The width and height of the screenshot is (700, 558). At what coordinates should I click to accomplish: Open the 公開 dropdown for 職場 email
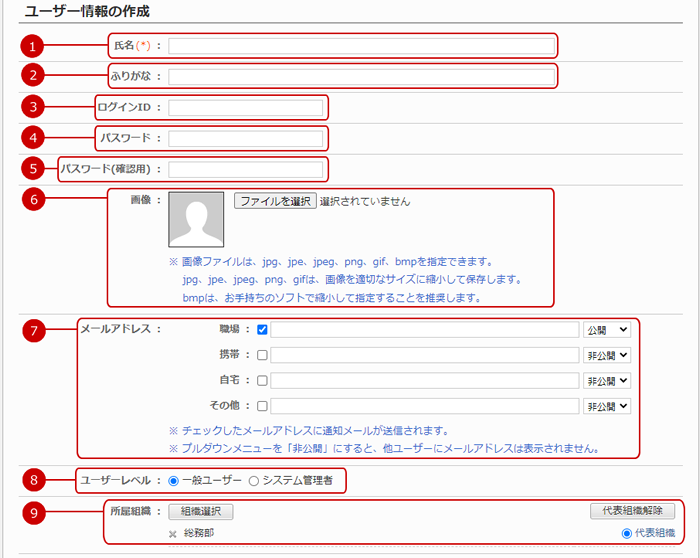(x=607, y=329)
